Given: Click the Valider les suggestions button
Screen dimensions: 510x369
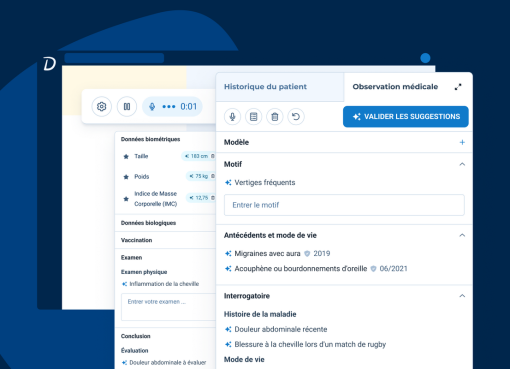Looking at the screenshot, I should pyautogui.click(x=406, y=117).
